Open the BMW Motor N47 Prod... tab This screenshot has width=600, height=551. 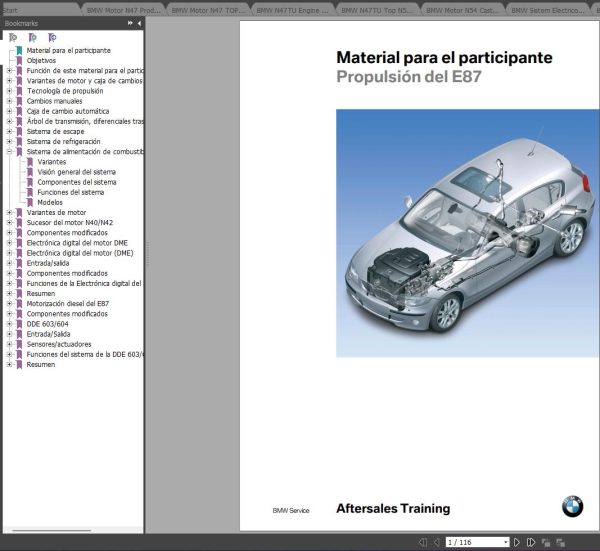point(123,10)
